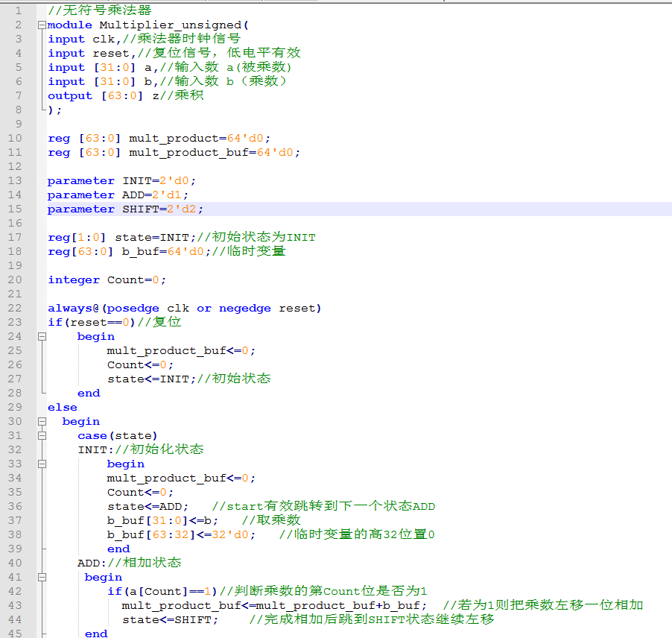Collapse the case(state) fold on line 31
Screen dimensions: 672x638
42,435
